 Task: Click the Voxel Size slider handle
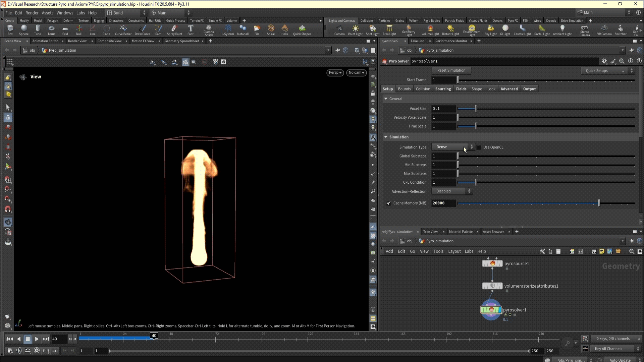pyautogui.click(x=475, y=109)
